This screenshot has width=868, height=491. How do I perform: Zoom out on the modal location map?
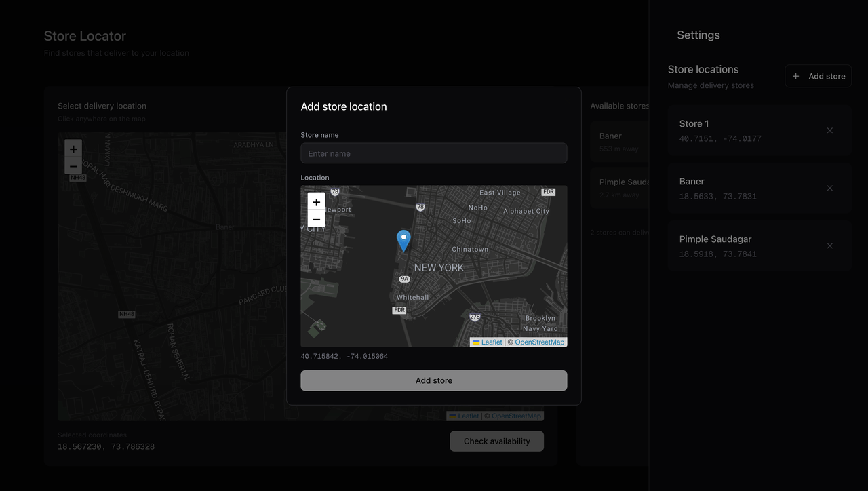(x=315, y=219)
